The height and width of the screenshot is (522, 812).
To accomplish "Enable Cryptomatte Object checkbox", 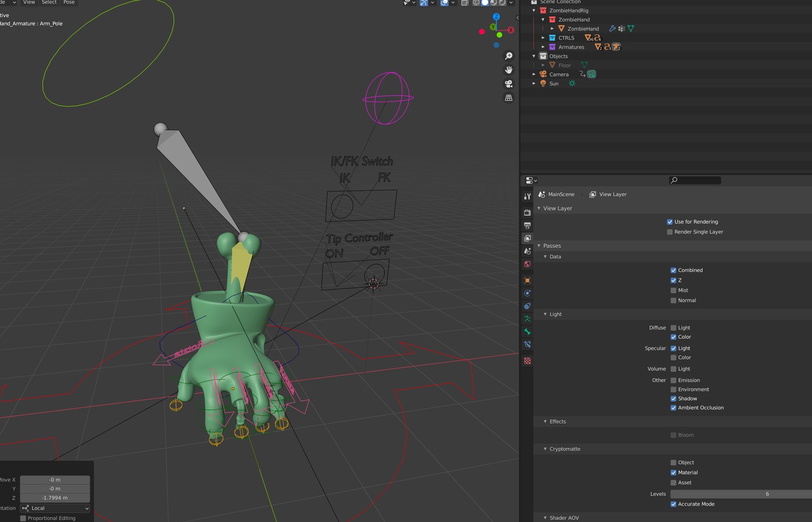I will 673,463.
